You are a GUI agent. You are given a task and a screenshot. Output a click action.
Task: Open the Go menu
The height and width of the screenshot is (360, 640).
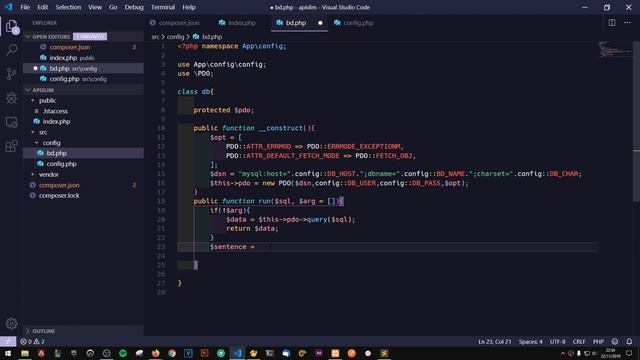coord(113,7)
